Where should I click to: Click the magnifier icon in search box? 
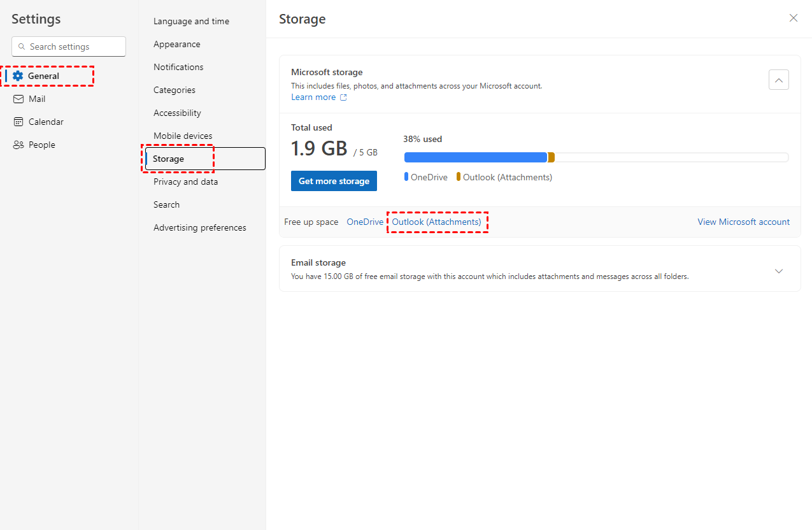point(22,47)
